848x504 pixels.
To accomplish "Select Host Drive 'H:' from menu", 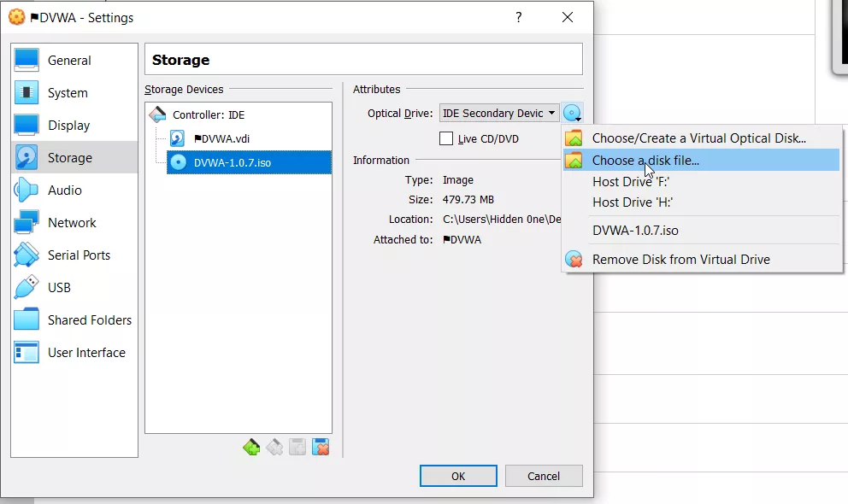I will [x=702, y=202].
